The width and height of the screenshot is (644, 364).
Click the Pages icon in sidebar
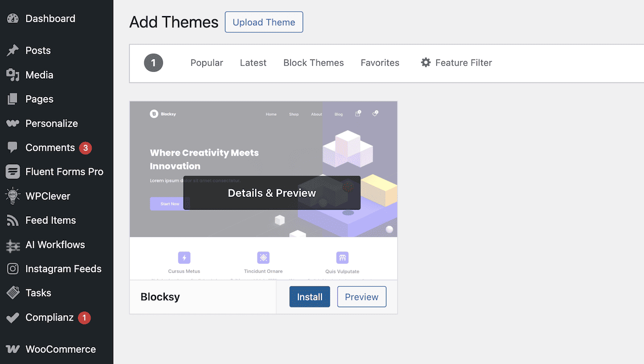[x=13, y=99]
